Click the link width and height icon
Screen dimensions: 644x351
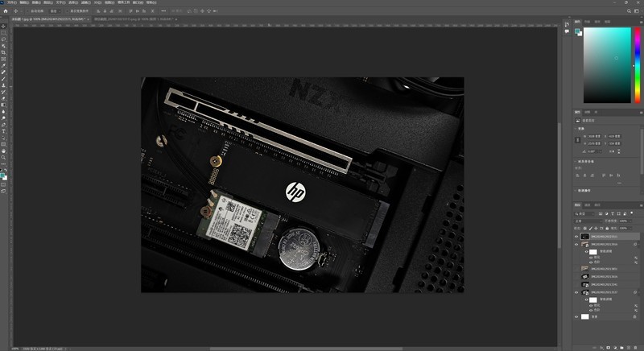[x=577, y=140]
